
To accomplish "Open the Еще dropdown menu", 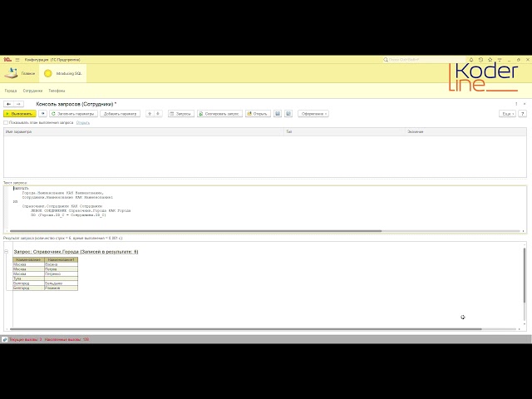I will point(507,114).
